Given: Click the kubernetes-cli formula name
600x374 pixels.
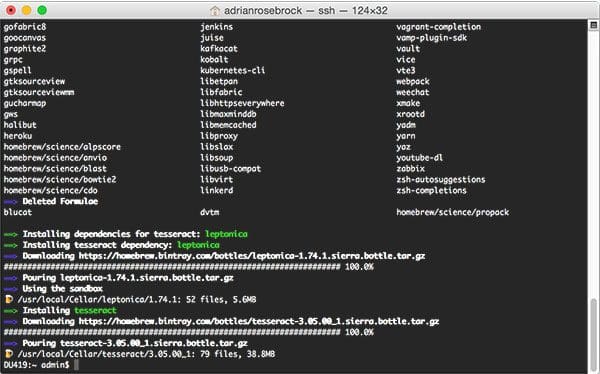Looking at the screenshot, I should point(232,70).
